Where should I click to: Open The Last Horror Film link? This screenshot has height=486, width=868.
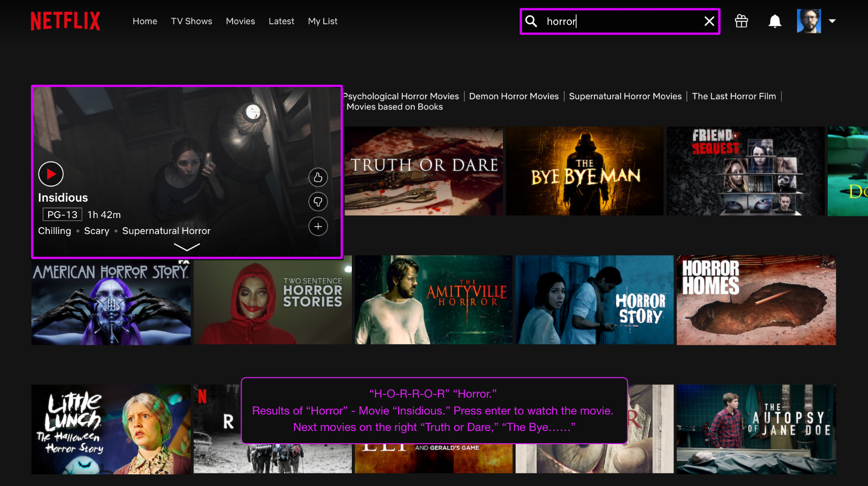[x=734, y=96]
